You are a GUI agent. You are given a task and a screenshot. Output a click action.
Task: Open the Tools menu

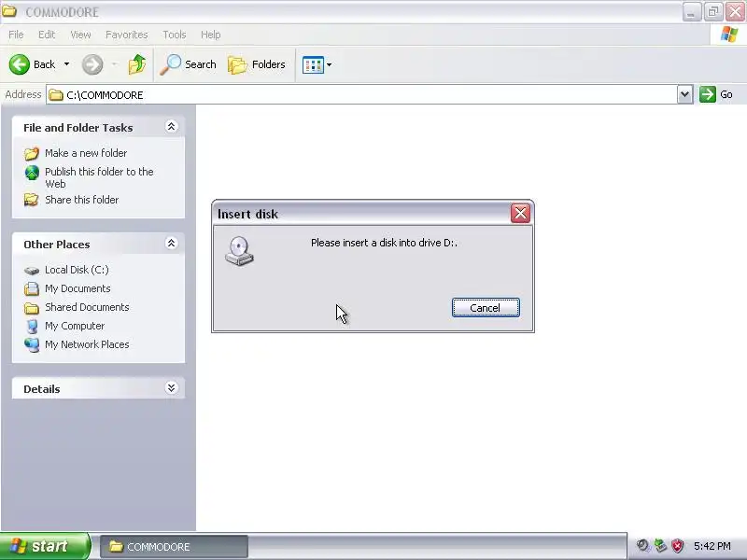[175, 35]
